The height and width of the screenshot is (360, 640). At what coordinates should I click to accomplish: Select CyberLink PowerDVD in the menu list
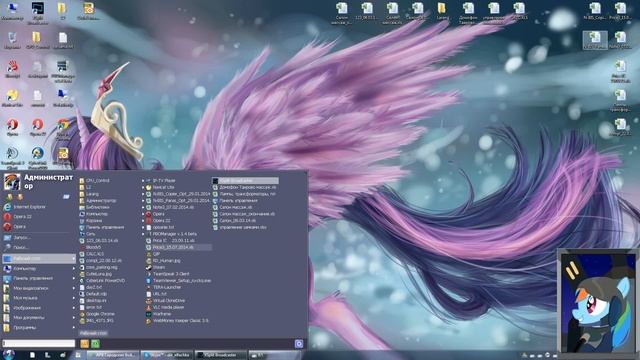(102, 281)
